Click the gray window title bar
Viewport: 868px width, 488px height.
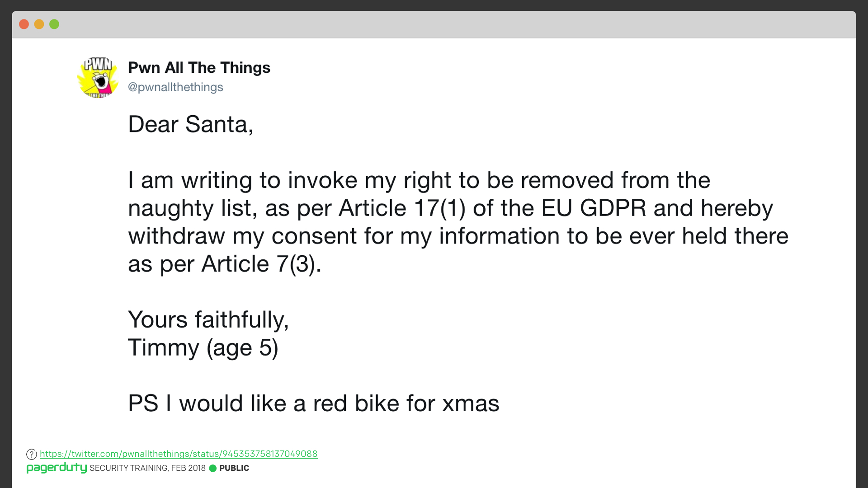[434, 24]
